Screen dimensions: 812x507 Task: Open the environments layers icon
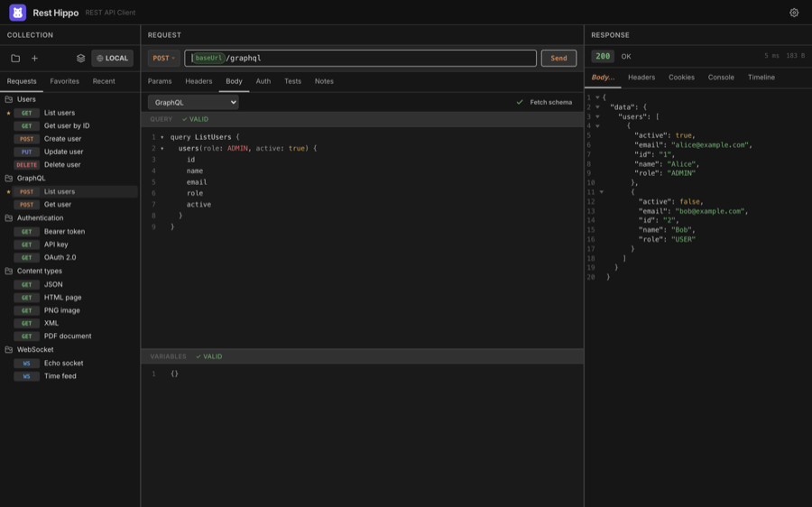coord(81,58)
